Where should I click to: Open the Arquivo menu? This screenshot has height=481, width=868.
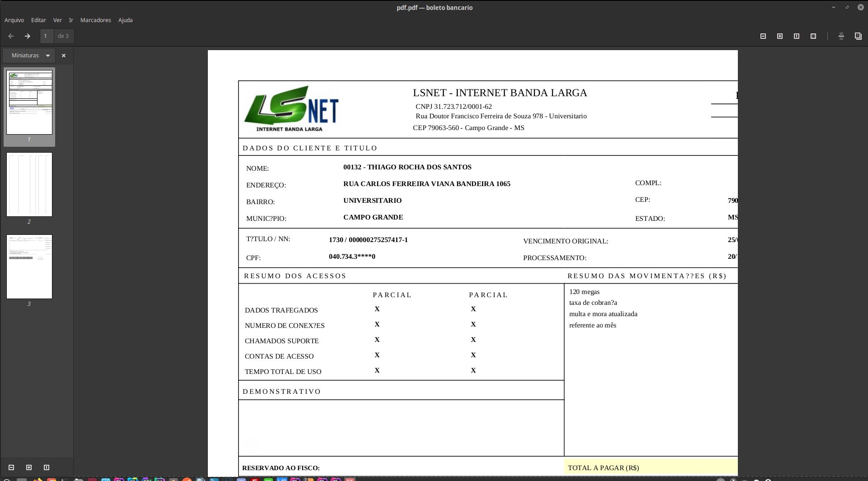click(x=14, y=20)
